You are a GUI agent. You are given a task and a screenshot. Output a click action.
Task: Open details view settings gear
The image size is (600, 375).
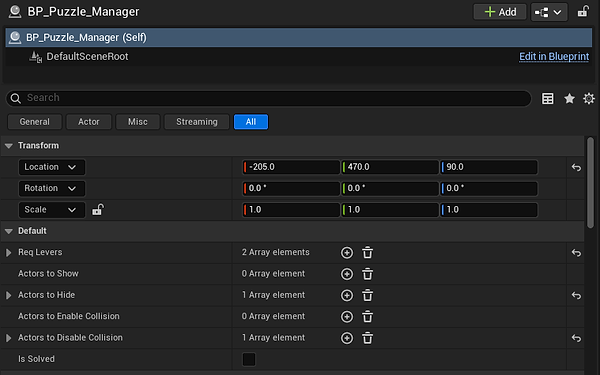click(589, 98)
